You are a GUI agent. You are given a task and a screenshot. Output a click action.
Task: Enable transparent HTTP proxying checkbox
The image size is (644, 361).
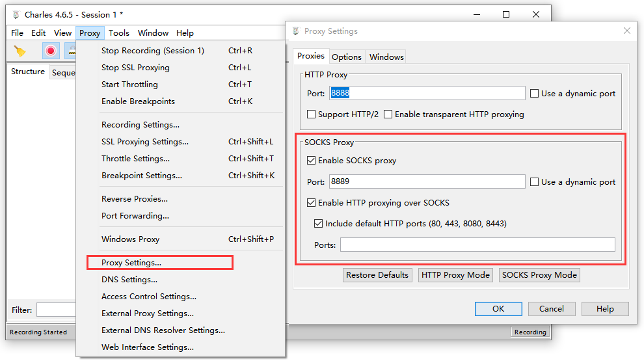(388, 114)
